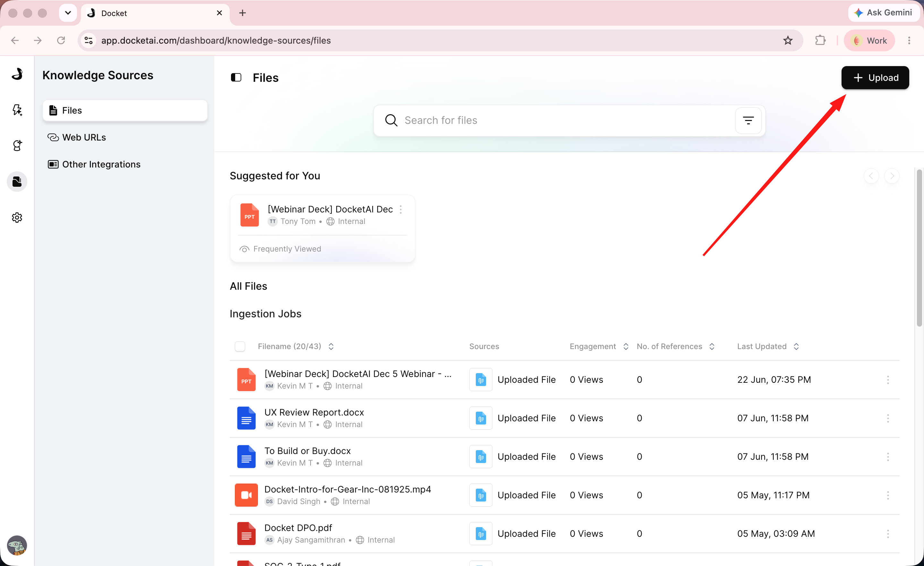This screenshot has height=566, width=924.
Task: Click the PPT icon of the Webinar Deck row
Action: click(246, 380)
